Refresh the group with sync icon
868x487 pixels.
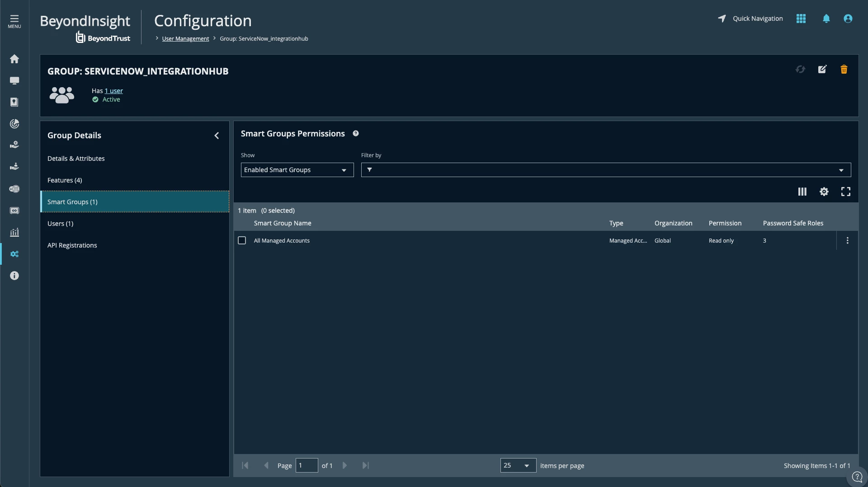801,69
